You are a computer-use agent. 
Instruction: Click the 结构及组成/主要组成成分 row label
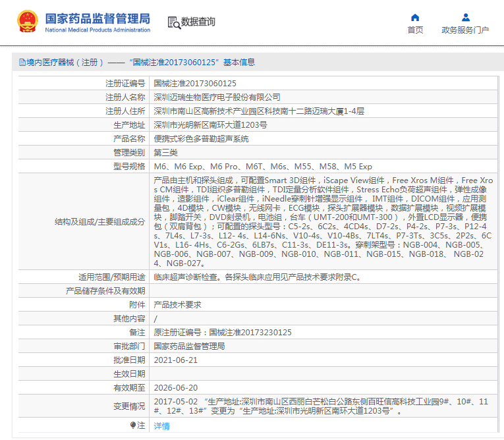99,222
